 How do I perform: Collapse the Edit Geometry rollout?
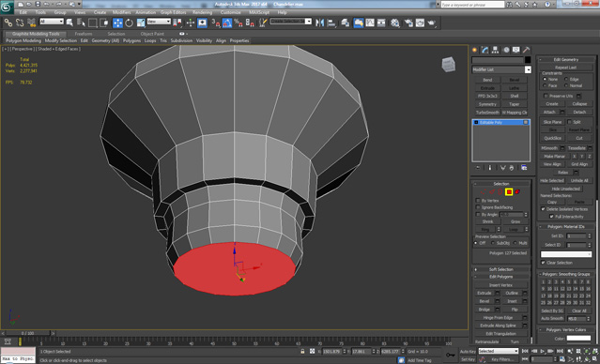click(566, 60)
